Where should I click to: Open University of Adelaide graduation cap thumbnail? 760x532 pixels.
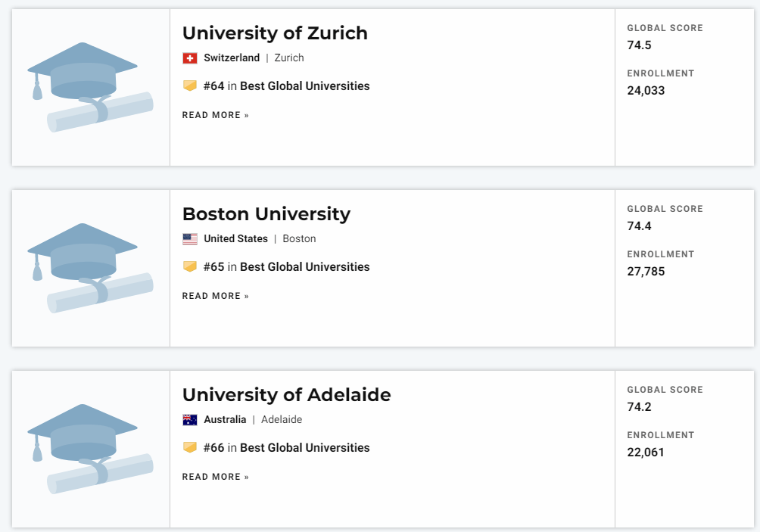[x=91, y=449]
